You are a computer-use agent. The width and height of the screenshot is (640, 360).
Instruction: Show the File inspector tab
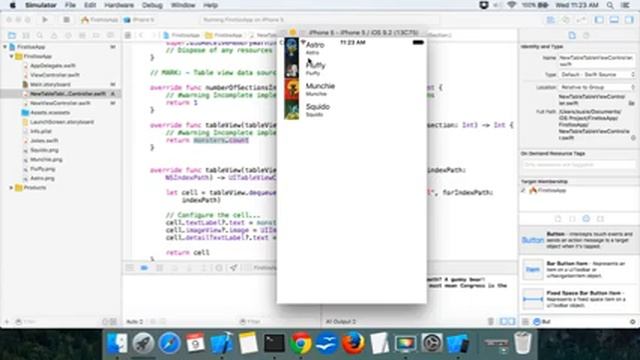tap(572, 36)
